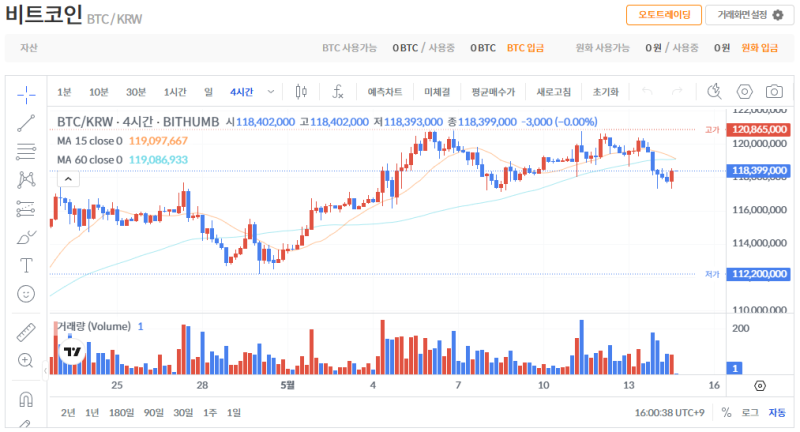The height and width of the screenshot is (432, 800).
Task: Collapse the indicator legend chevron
Action: 68,179
